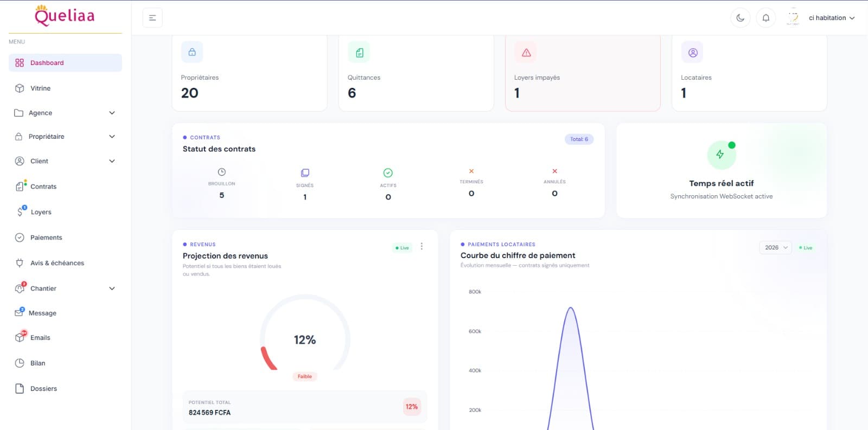Expand the Propriétaire submenu chevron
This screenshot has height=430, width=868.
pyautogui.click(x=112, y=137)
